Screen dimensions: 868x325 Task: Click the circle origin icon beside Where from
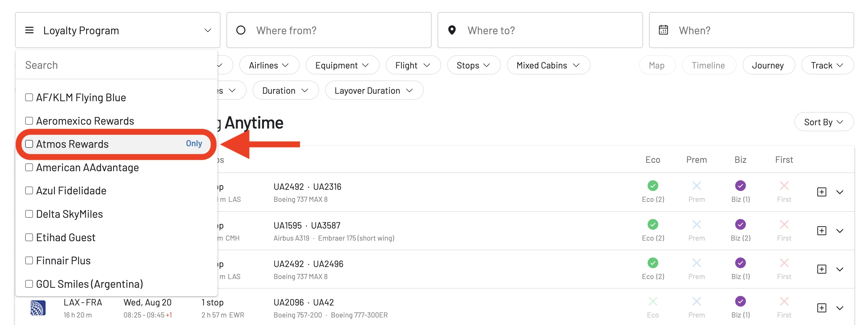pyautogui.click(x=241, y=30)
